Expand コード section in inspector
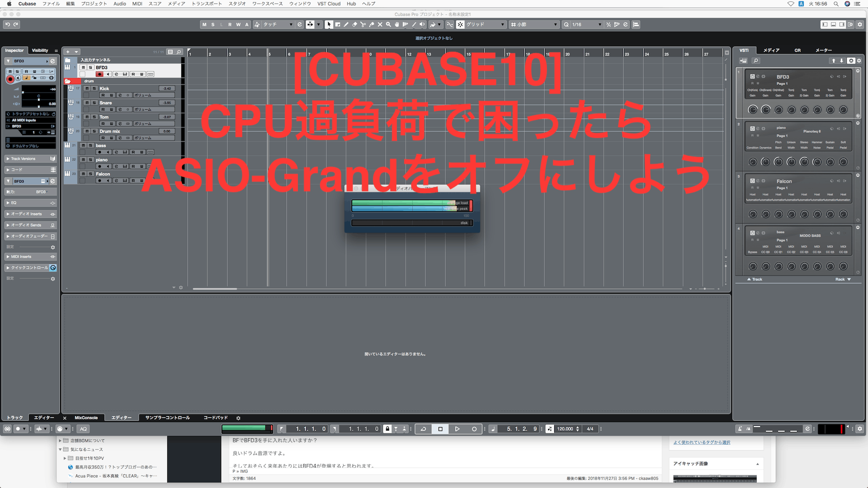 [8, 170]
